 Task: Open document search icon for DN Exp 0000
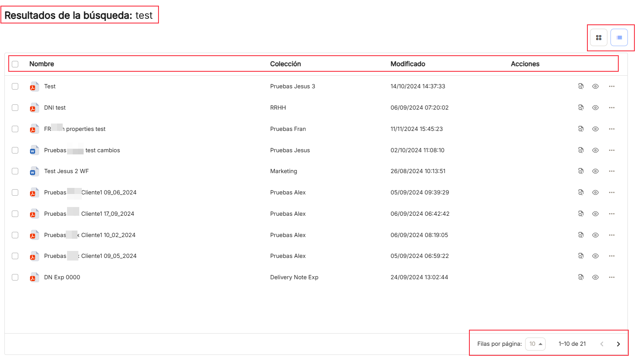coord(580,277)
